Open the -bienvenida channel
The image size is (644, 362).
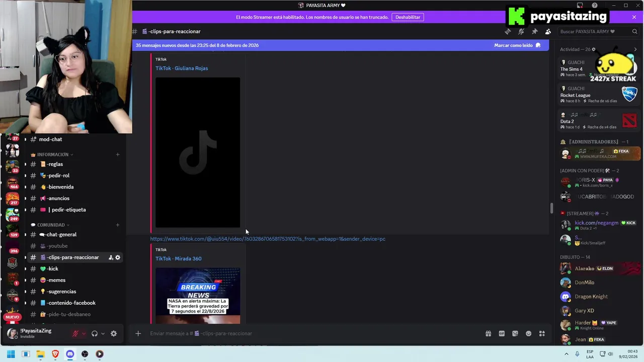pos(73,187)
